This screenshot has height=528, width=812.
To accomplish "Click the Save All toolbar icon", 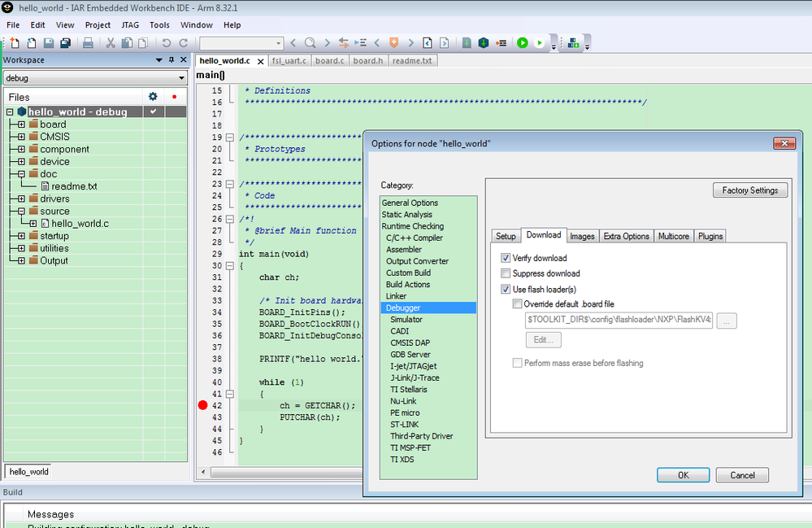I will click(x=65, y=43).
